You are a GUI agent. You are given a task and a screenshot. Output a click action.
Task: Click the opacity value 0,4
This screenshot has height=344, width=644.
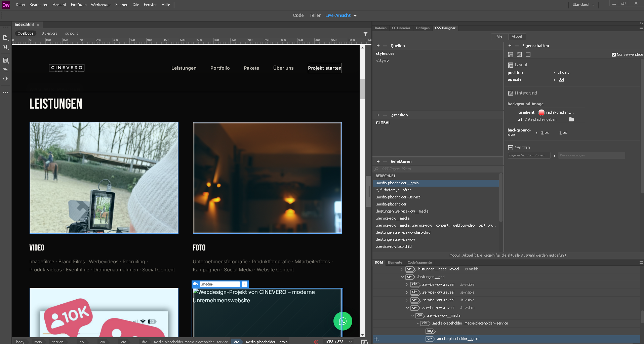(x=561, y=80)
